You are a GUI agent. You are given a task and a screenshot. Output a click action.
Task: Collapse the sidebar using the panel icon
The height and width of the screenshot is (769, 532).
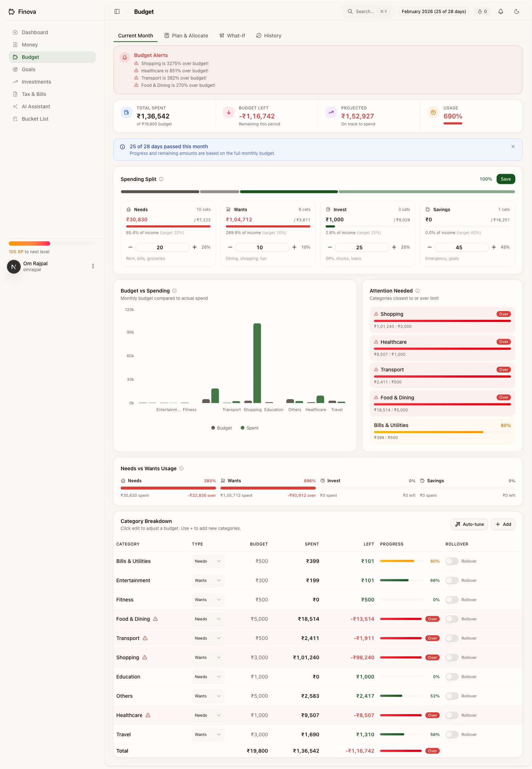point(117,12)
